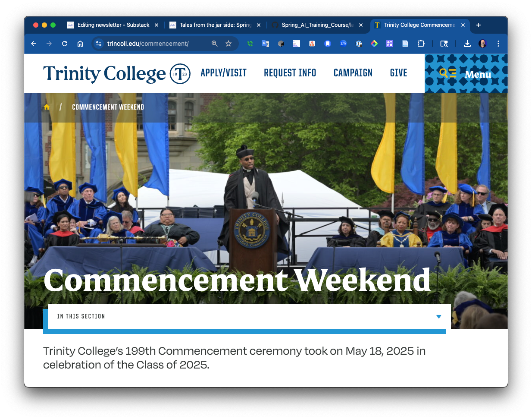
Task: Reload the Trinity College page
Action: click(65, 44)
